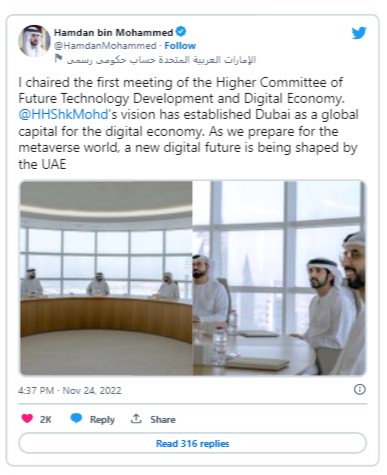Follow the @HamdanMohammed account
Image resolution: width=387 pixels, height=475 pixels.
click(x=180, y=46)
